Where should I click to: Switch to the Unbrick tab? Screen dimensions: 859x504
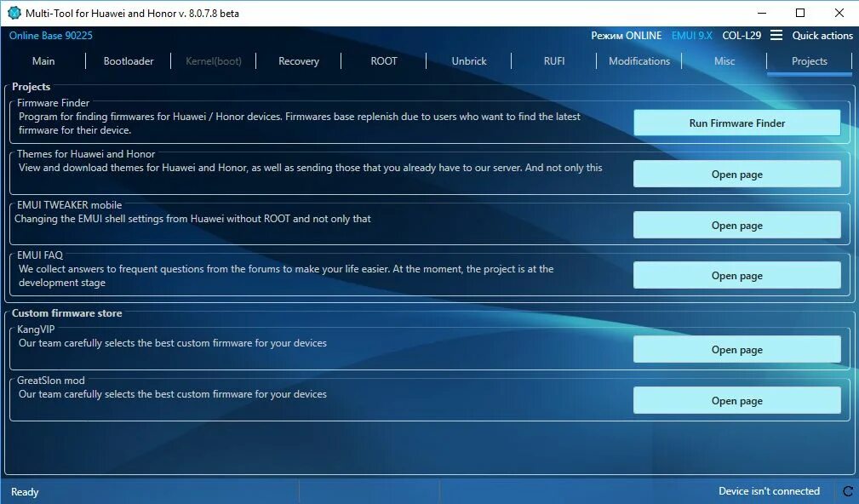469,60
